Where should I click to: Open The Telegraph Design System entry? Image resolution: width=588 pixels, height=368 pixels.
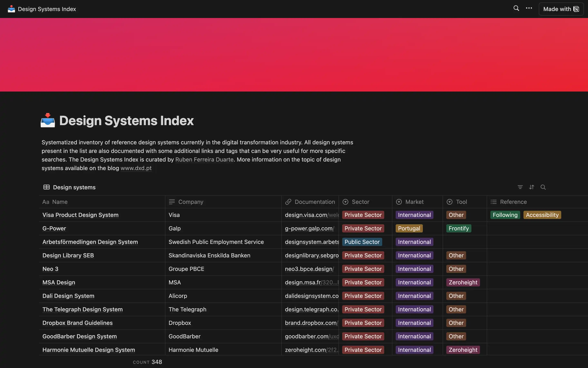pos(83,309)
